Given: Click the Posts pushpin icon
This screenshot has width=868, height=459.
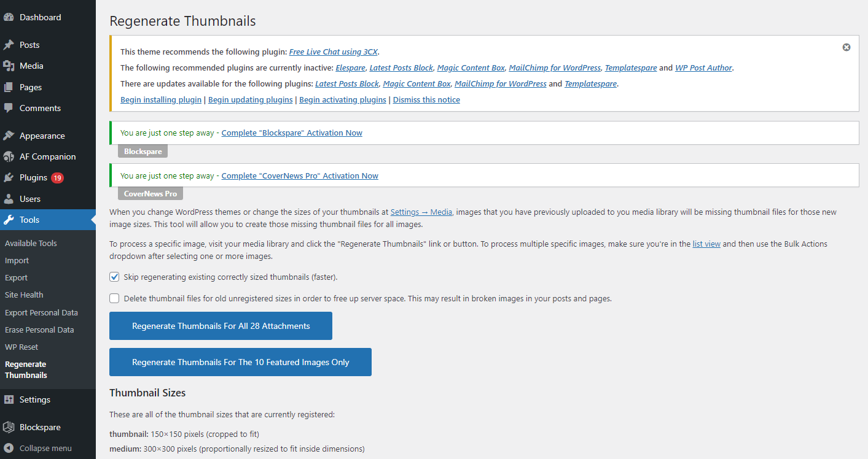Looking at the screenshot, I should click(9, 45).
